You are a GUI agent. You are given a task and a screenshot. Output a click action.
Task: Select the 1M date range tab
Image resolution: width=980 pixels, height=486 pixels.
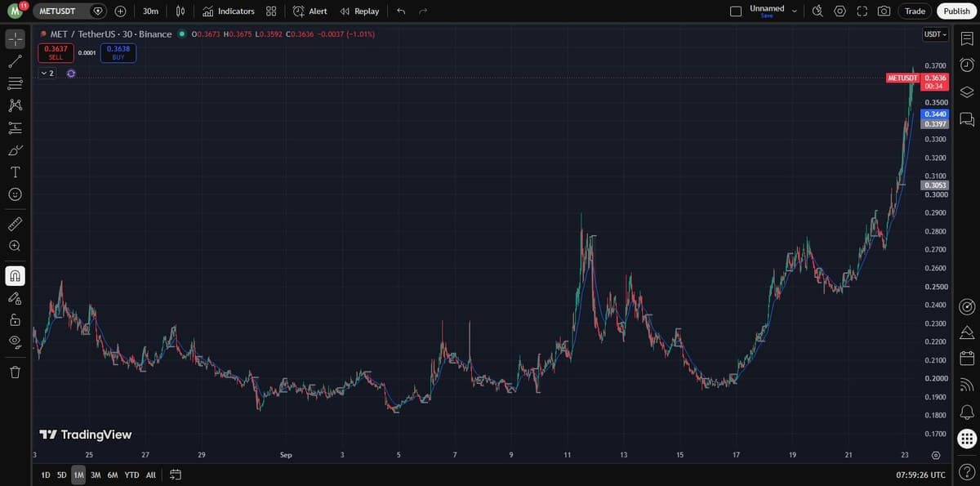pyautogui.click(x=78, y=475)
